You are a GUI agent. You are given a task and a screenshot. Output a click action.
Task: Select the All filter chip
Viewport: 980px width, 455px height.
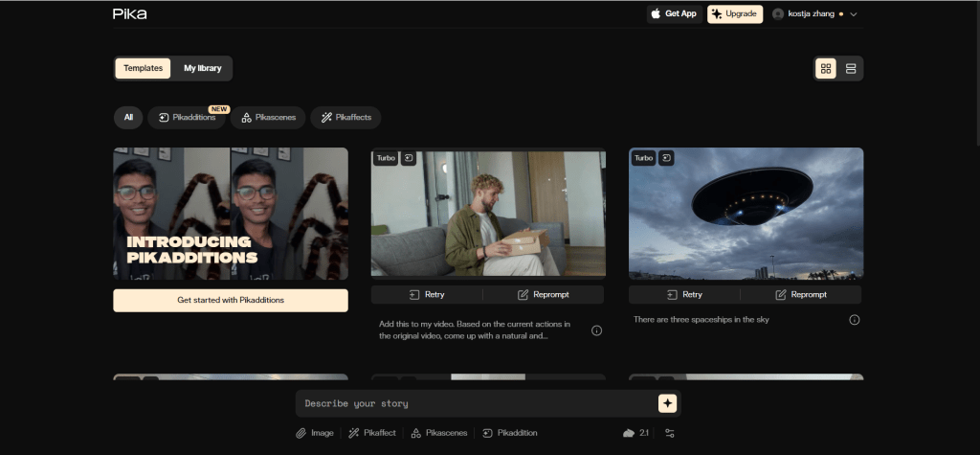point(128,117)
